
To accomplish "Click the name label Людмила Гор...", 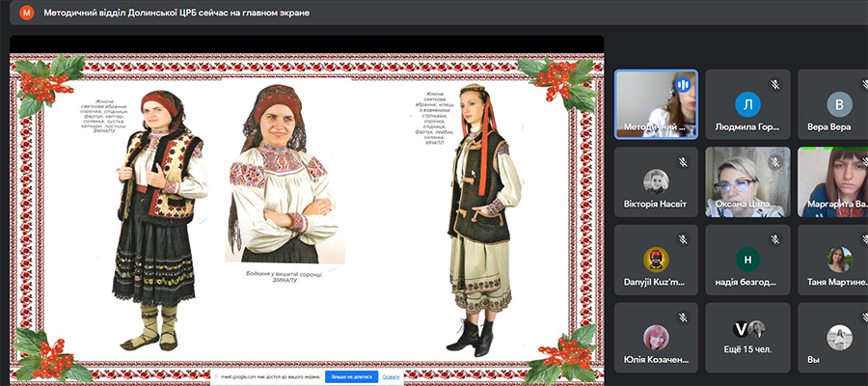I will pos(747,126).
